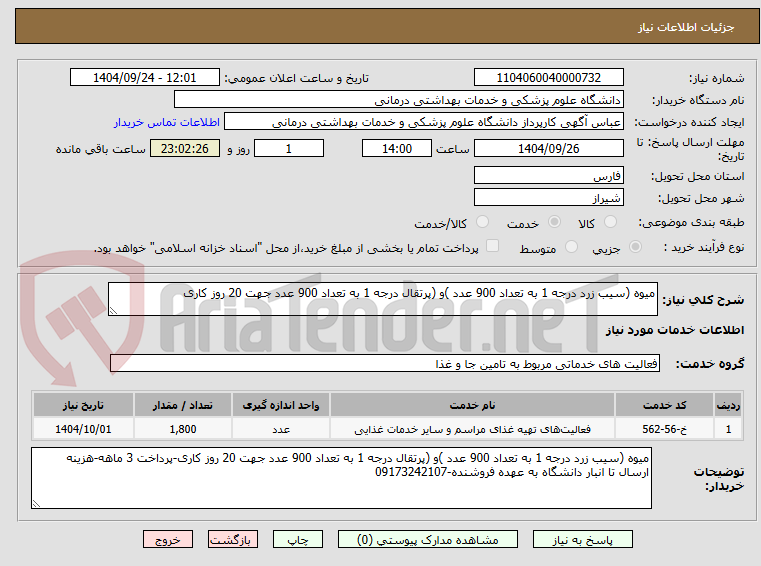
Task: Click the توضیحات خریدار notes text area
Action: (x=341, y=478)
